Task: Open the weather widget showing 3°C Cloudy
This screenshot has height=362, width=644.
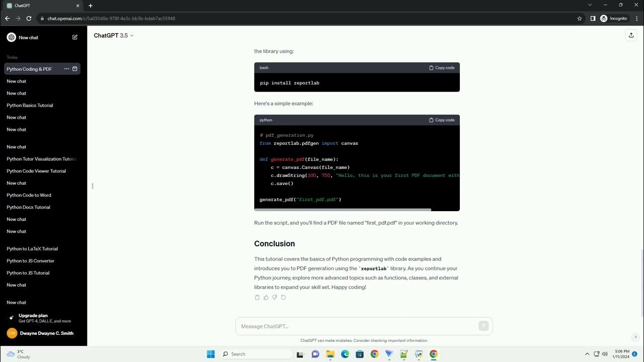Action: tap(18, 354)
